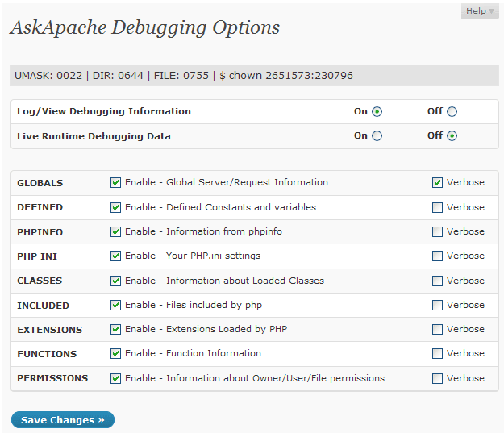Click the PERMISSIONS row label
The image size is (504, 433).
52,378
